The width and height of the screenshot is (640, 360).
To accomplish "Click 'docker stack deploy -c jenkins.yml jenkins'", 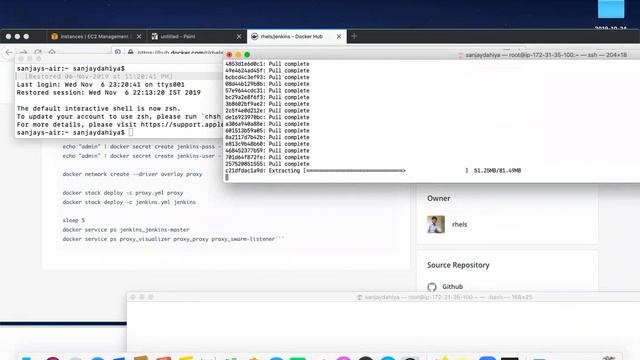I will pos(129,202).
